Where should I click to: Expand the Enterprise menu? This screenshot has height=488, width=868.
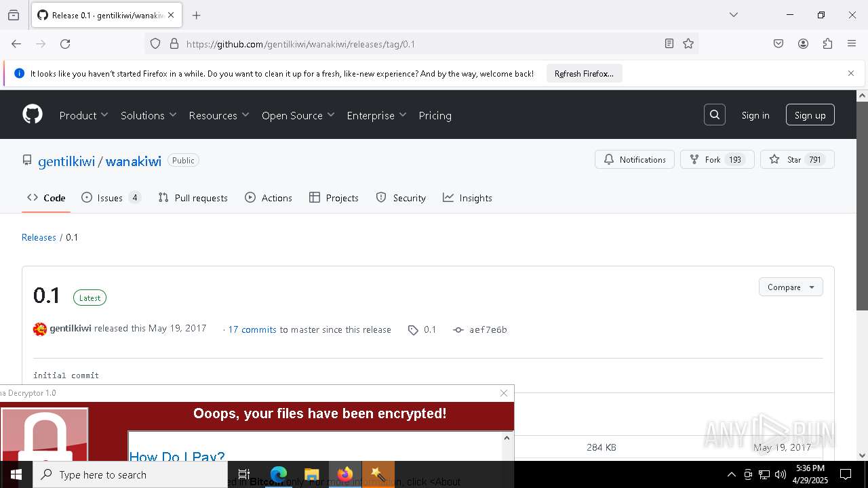pyautogui.click(x=376, y=115)
